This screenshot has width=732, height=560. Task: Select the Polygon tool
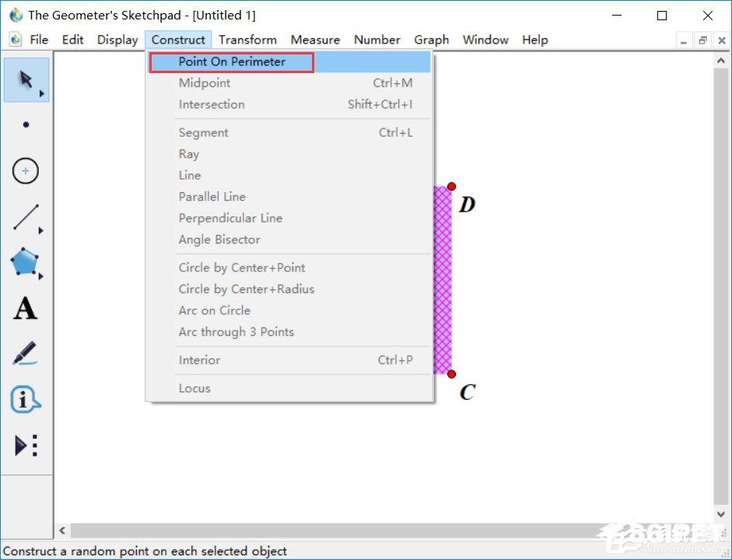(x=24, y=261)
